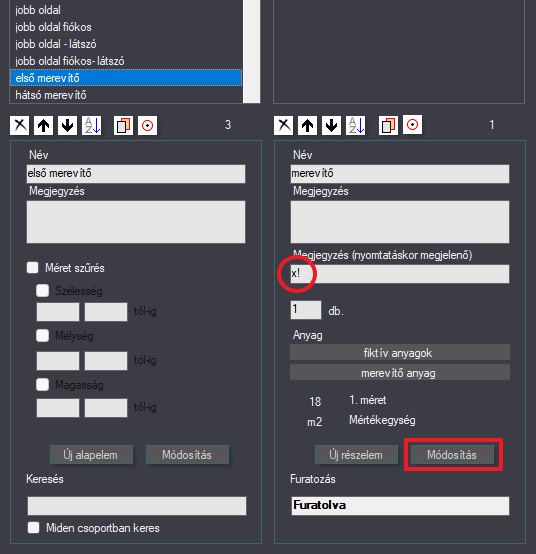
Task: Tick the Szélesség checkbox
Action: pos(42,290)
